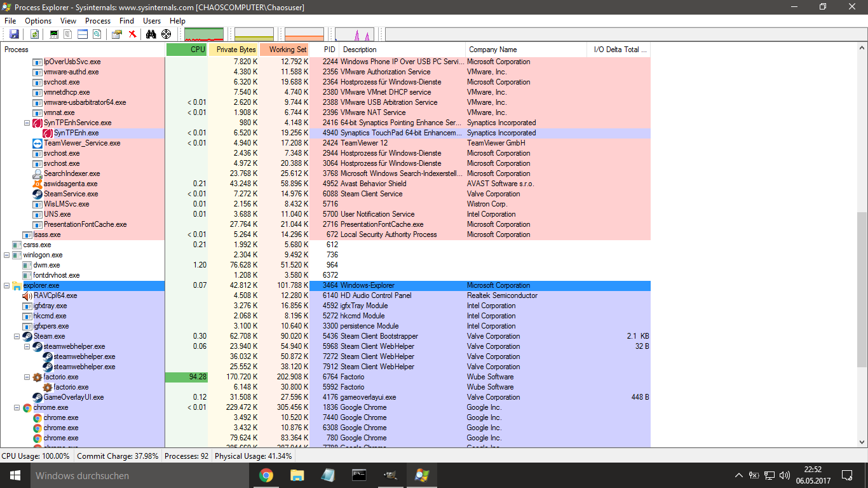This screenshot has width=868, height=488.
Task: Open the Process menu
Action: click(x=98, y=21)
